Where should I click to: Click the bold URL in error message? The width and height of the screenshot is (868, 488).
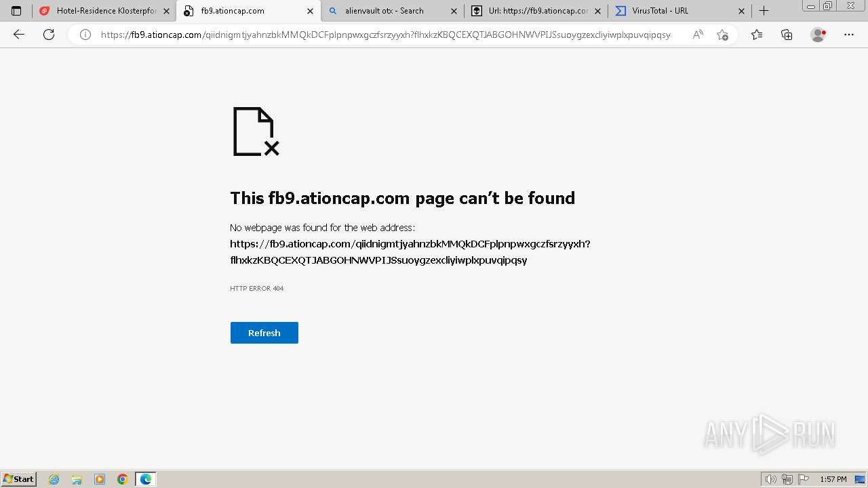pyautogui.click(x=410, y=251)
